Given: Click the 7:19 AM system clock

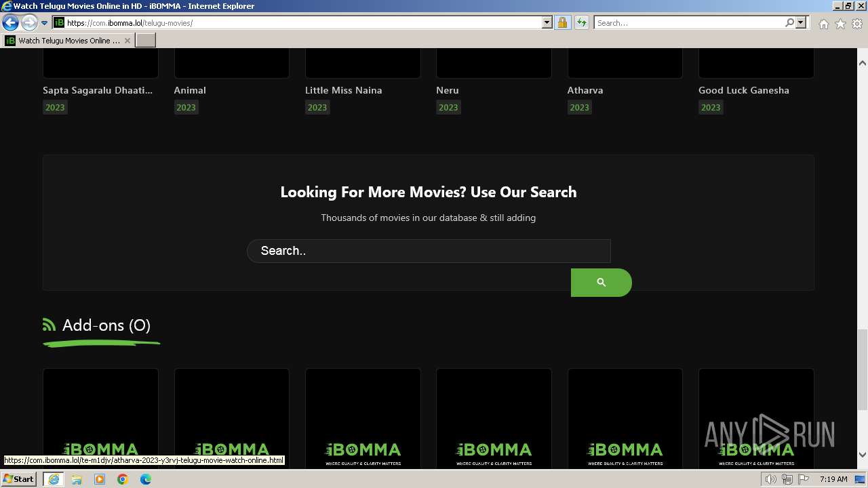Looking at the screenshot, I should 833,479.
